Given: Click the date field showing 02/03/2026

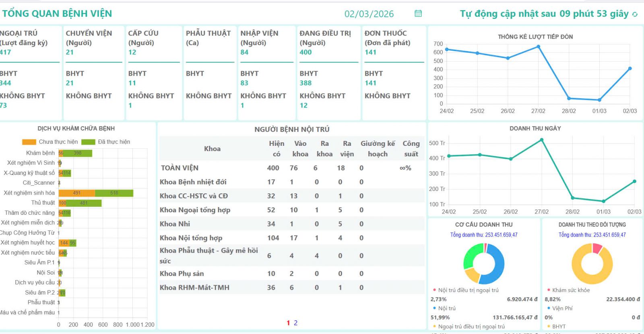Looking at the screenshot, I should pyautogui.click(x=369, y=14).
